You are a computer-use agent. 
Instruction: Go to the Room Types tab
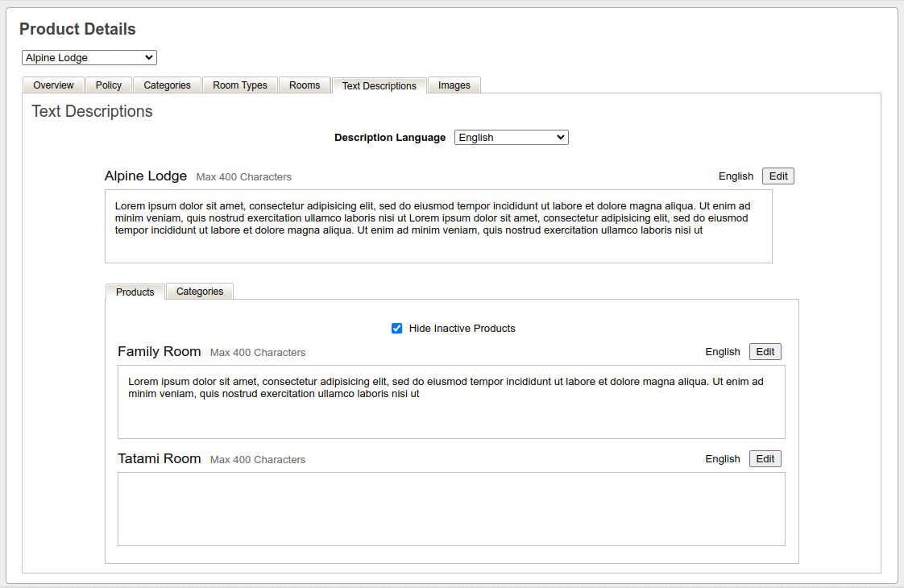(240, 85)
